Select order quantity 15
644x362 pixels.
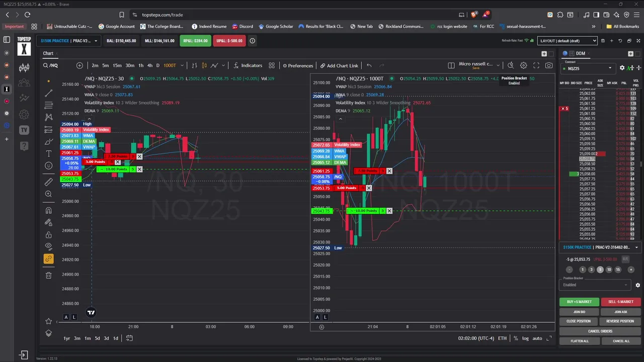618,269
